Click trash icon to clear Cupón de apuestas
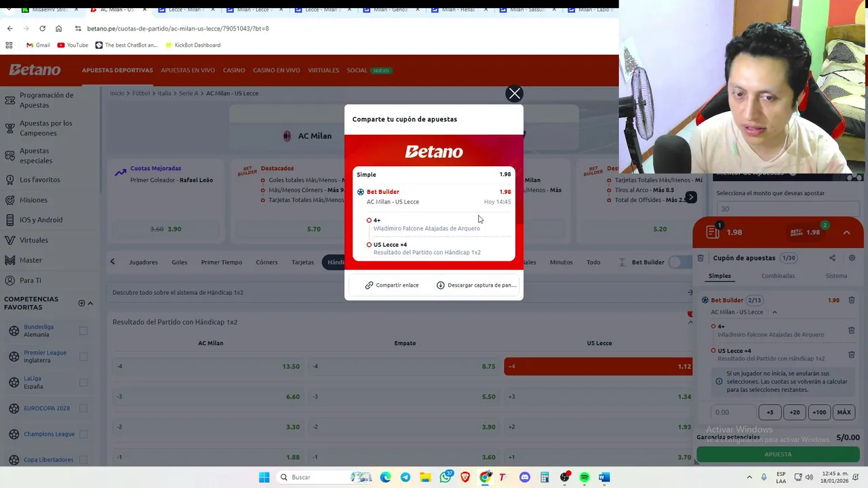868x488 pixels. [701, 258]
